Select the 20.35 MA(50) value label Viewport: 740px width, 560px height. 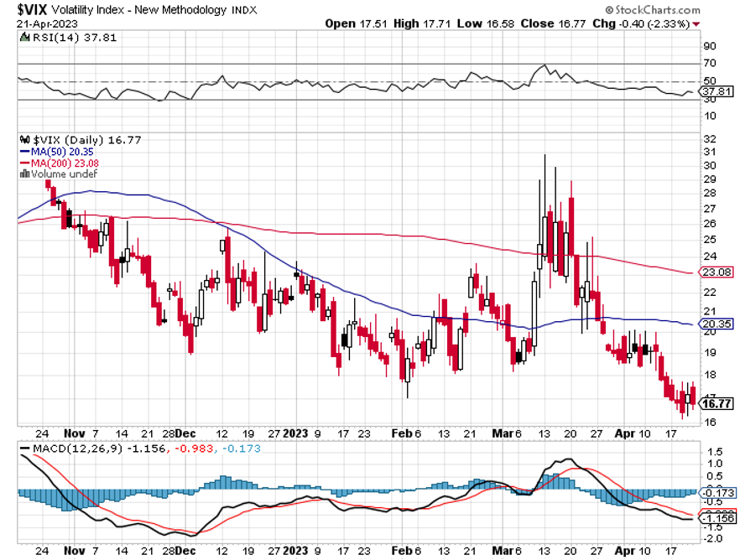click(x=716, y=324)
